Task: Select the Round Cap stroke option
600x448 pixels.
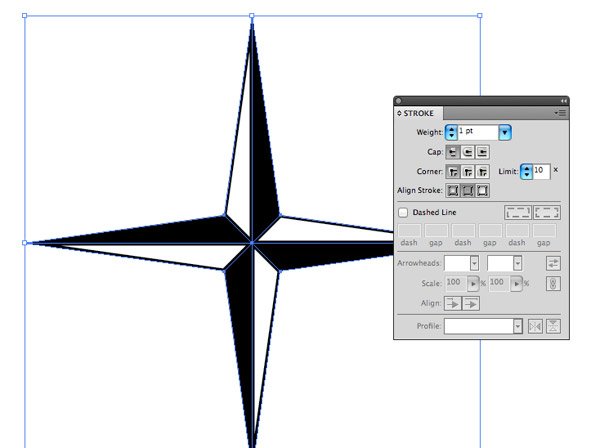Action: (467, 152)
